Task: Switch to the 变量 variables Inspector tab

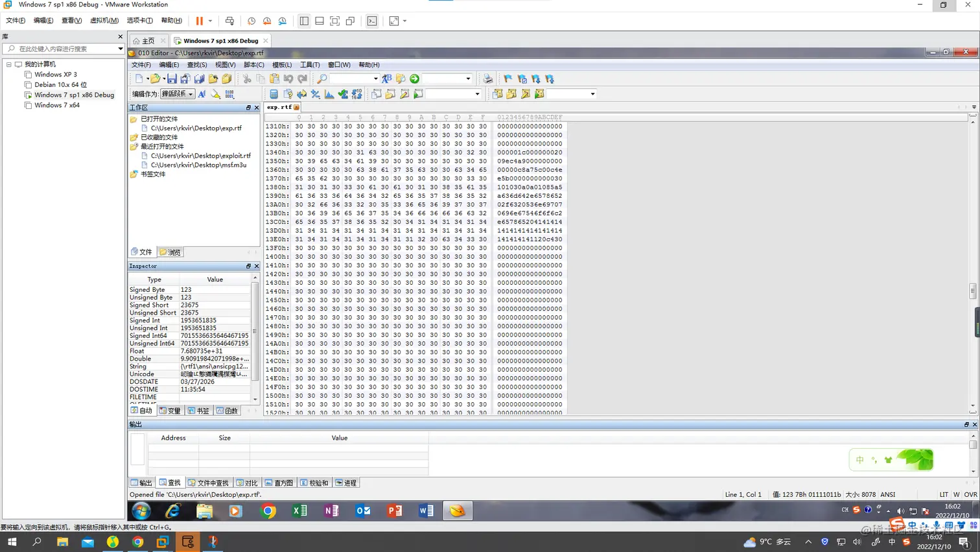Action: point(170,411)
